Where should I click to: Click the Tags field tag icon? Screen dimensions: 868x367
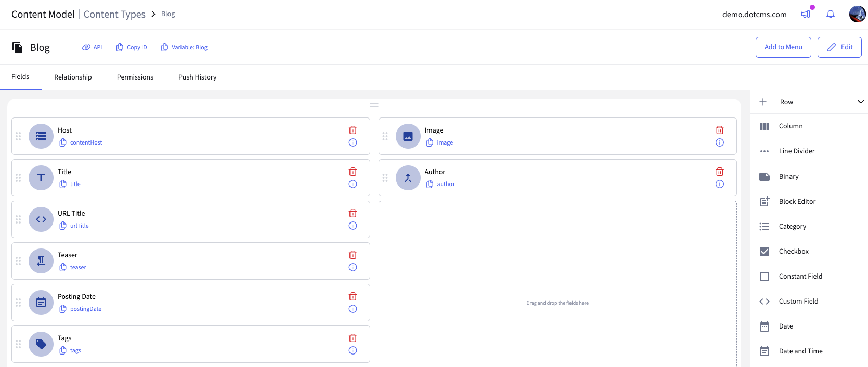pos(41,344)
